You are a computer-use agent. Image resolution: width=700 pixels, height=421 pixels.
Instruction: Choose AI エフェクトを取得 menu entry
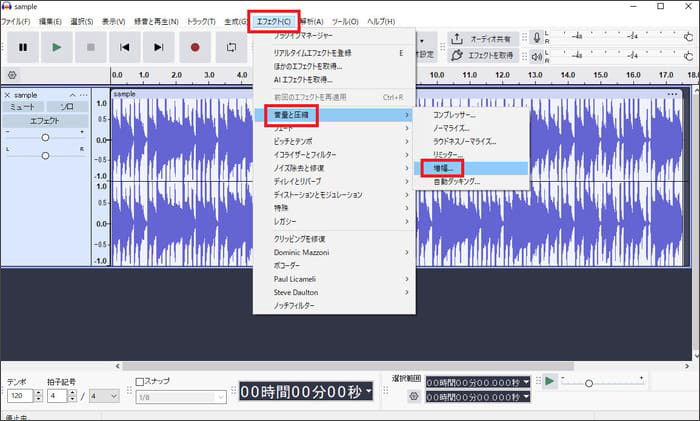[x=334, y=80]
